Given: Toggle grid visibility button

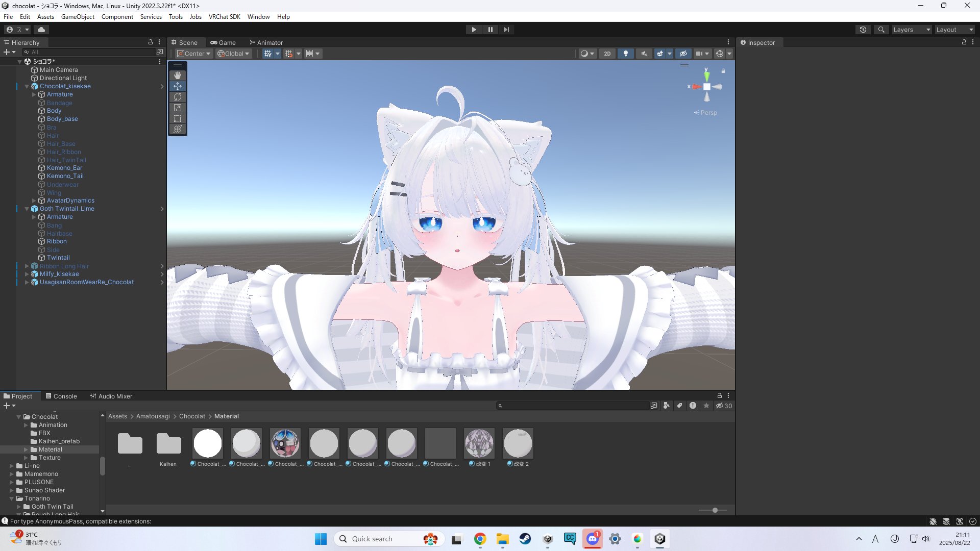Looking at the screenshot, I should 268,54.
